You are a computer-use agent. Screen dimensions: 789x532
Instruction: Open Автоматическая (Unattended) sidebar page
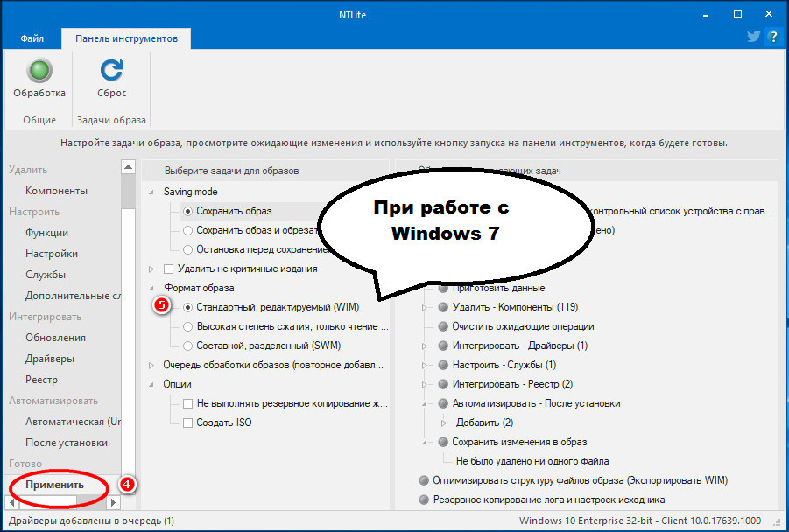tap(73, 422)
